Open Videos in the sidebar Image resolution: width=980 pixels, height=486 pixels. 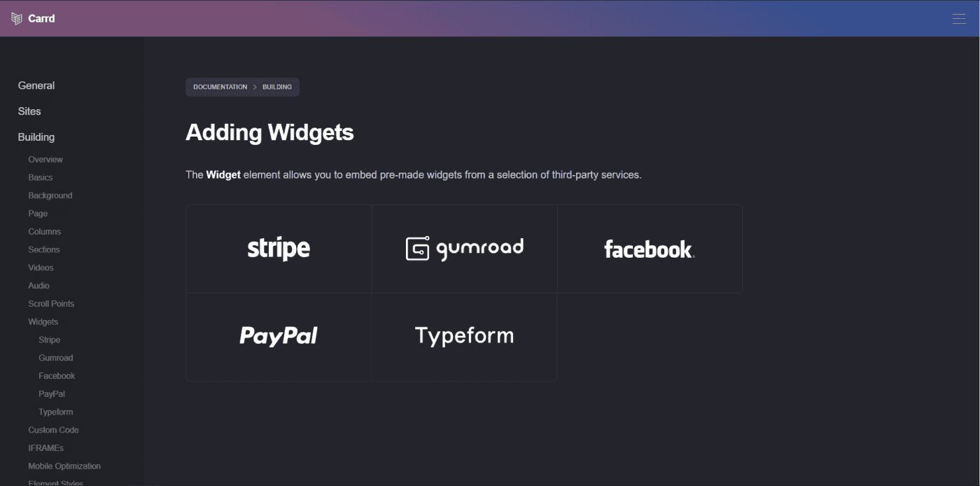tap(41, 268)
